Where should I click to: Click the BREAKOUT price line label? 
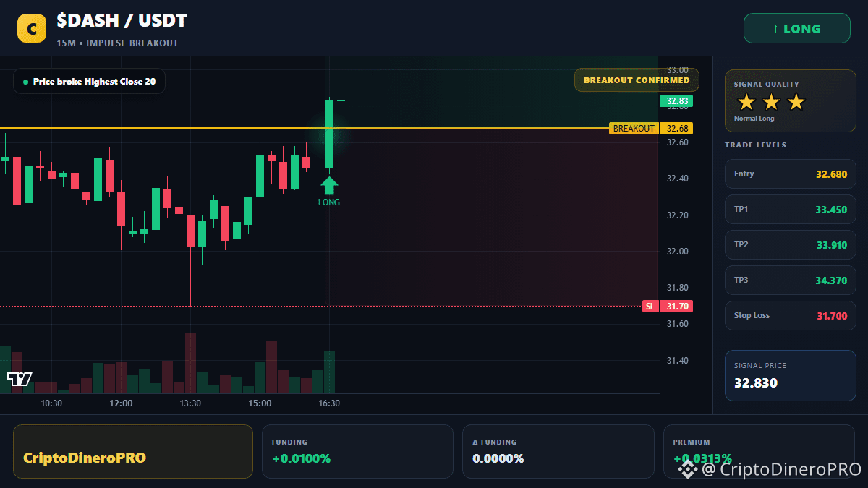click(634, 129)
